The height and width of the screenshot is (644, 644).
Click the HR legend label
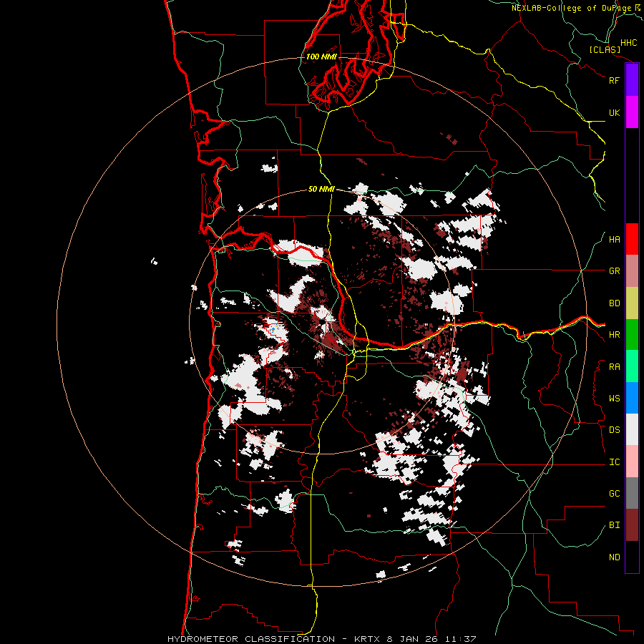[614, 335]
